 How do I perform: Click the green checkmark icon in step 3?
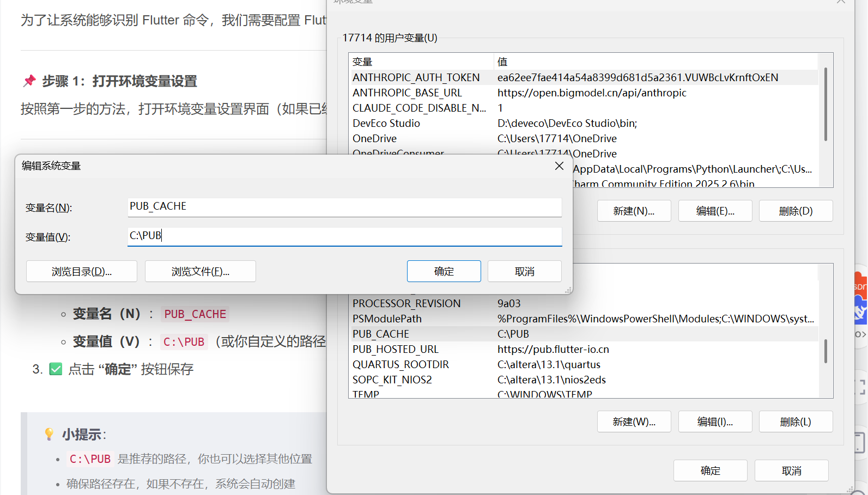[x=56, y=369]
